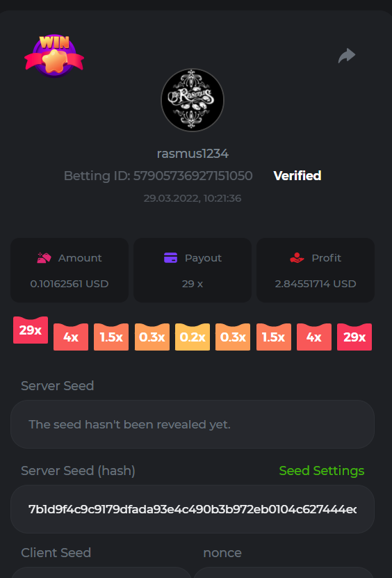
Task: Select the raised 29x multiplier tile
Action: coord(31,330)
